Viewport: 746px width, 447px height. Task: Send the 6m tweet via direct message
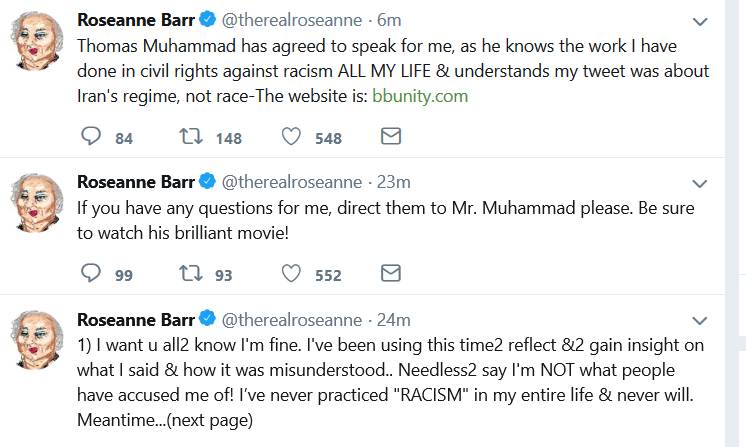point(391,137)
